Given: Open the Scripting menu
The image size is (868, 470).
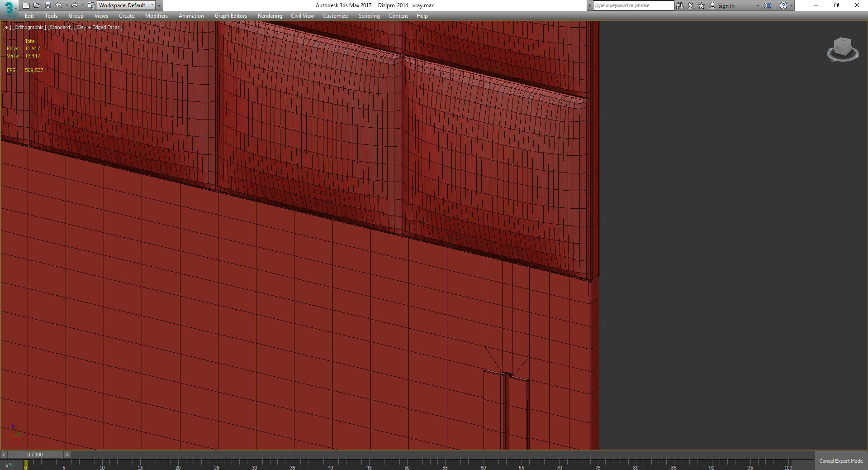Looking at the screenshot, I should (369, 16).
